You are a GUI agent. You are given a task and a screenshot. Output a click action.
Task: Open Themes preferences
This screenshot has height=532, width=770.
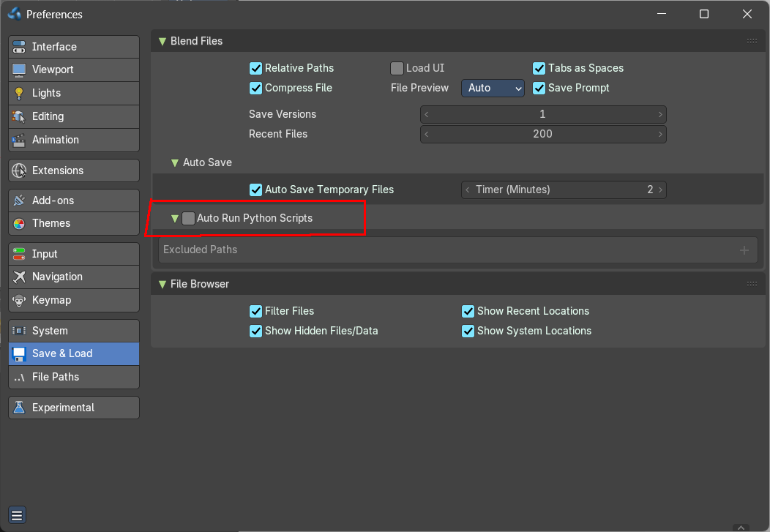tap(74, 223)
